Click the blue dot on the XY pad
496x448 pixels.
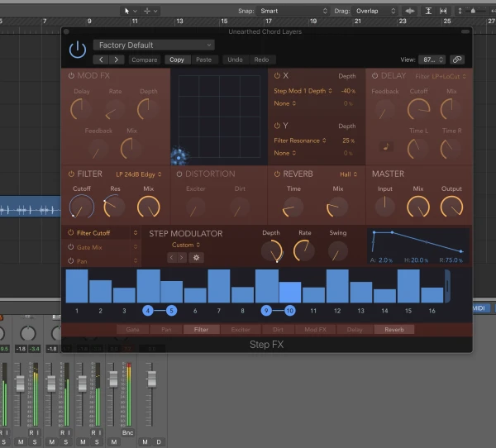tap(179, 157)
